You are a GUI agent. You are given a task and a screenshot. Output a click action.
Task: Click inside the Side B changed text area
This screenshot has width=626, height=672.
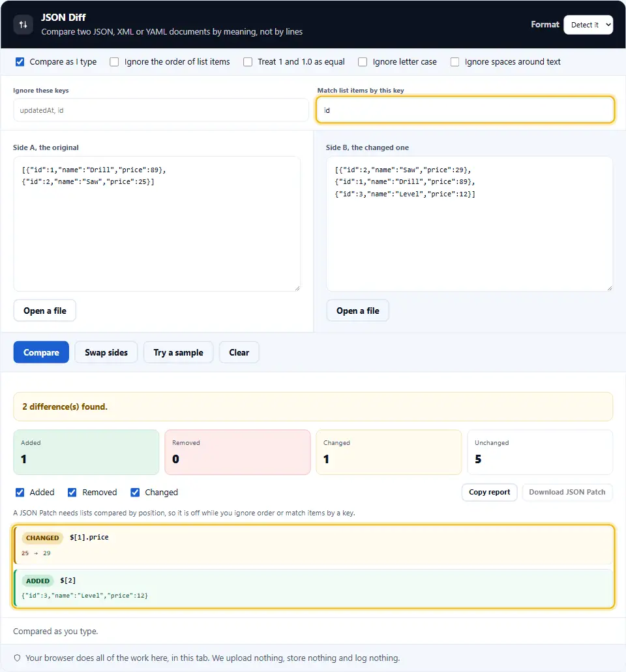click(x=469, y=224)
